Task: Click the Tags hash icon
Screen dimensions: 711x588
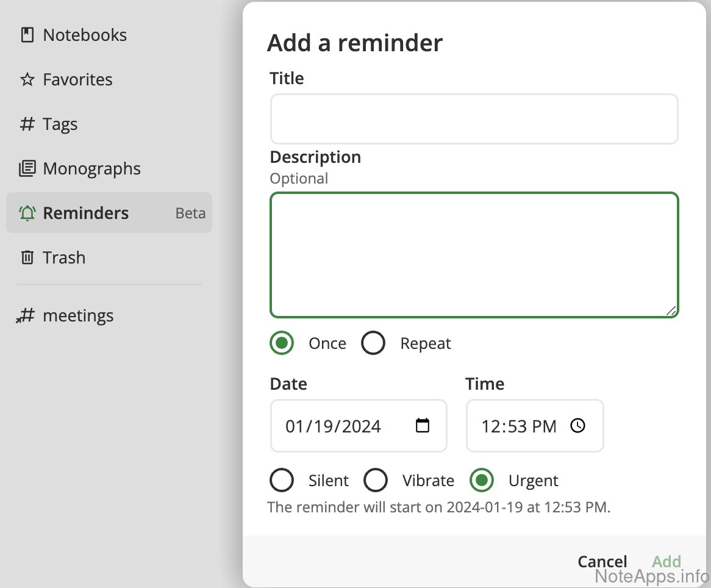Action: (27, 124)
